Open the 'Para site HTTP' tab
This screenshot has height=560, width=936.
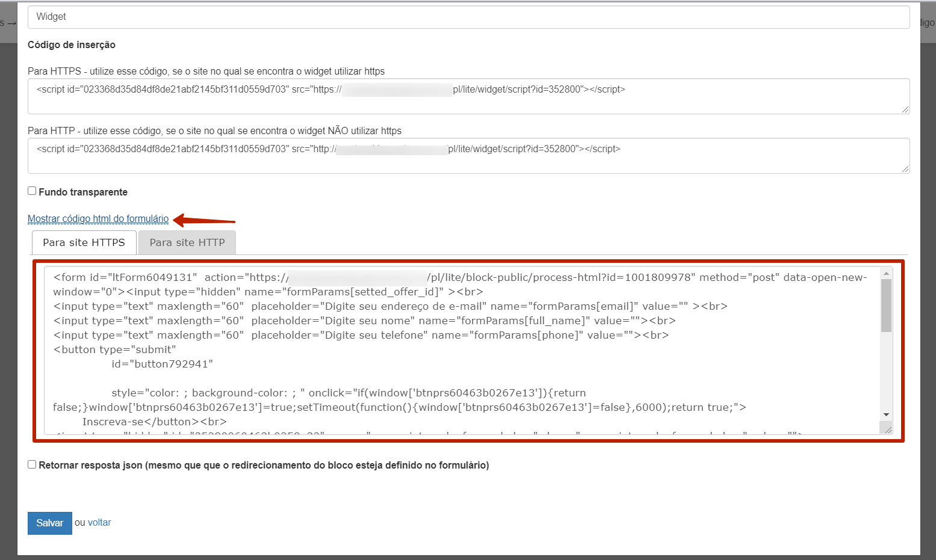click(x=187, y=242)
